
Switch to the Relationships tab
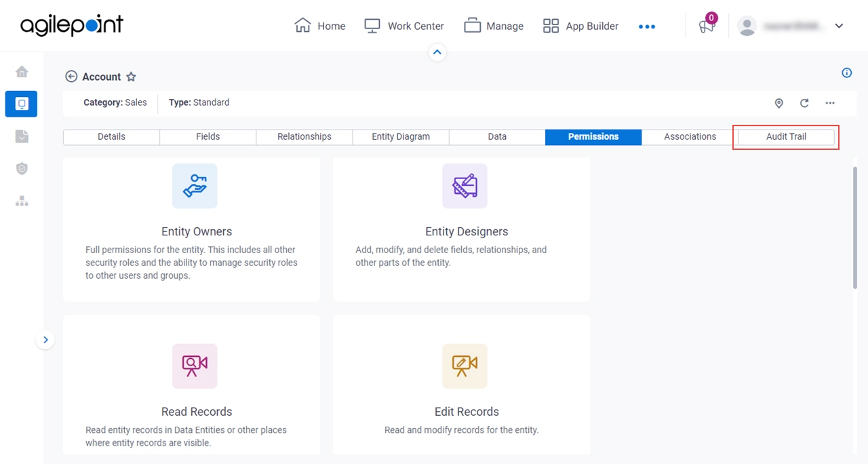click(304, 136)
